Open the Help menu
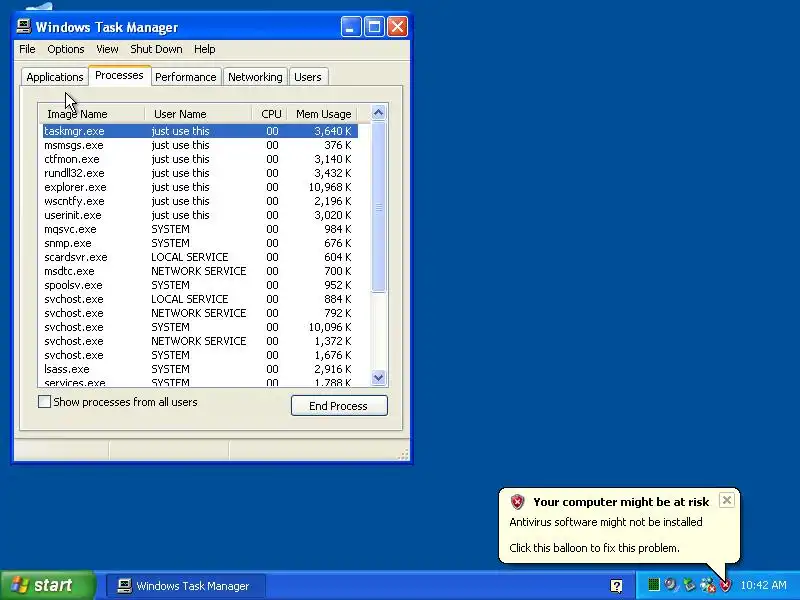The width and height of the screenshot is (800, 600). pos(205,49)
